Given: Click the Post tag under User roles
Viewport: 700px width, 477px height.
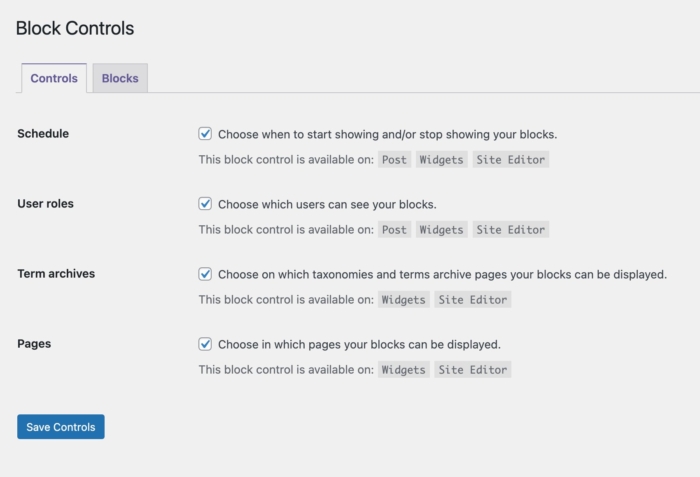Looking at the screenshot, I should pyautogui.click(x=395, y=230).
